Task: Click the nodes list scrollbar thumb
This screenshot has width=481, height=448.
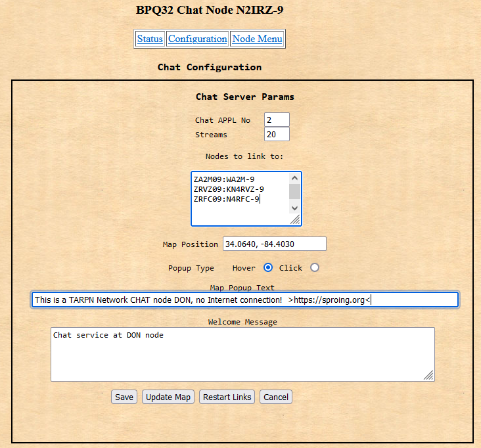Action: pos(295,191)
